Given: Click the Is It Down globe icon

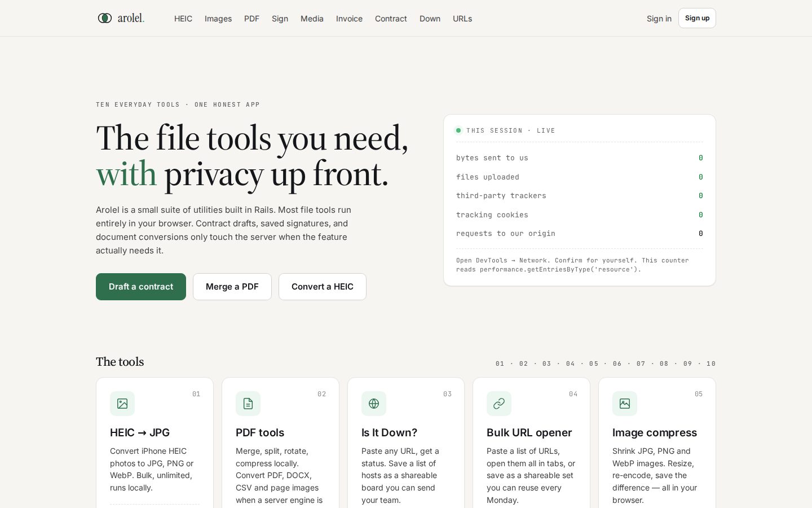Looking at the screenshot, I should coord(374,404).
